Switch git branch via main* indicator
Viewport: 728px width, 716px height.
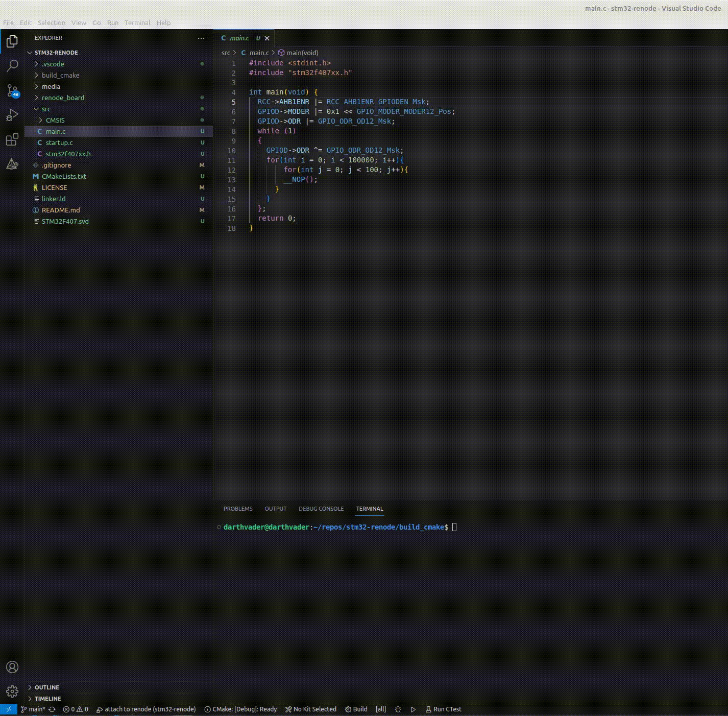(33, 709)
